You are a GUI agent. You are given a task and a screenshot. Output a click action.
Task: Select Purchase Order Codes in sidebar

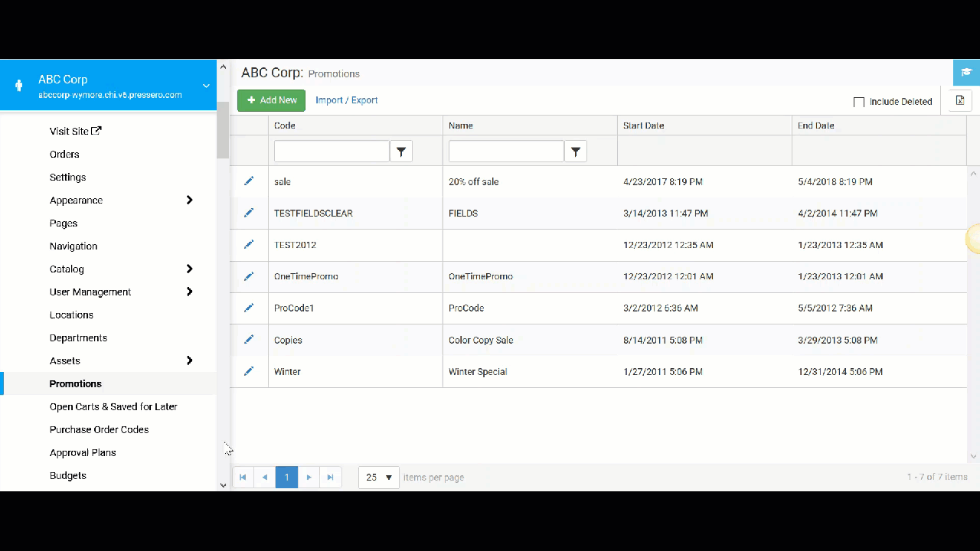[x=99, y=429]
